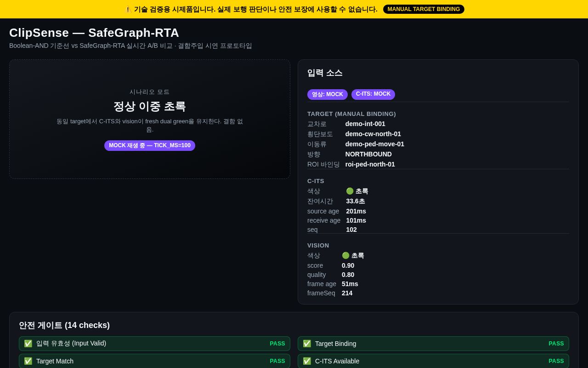
Task: Click the Boolean-AND 기준선 subtitle text
Action: click(x=130, y=46)
